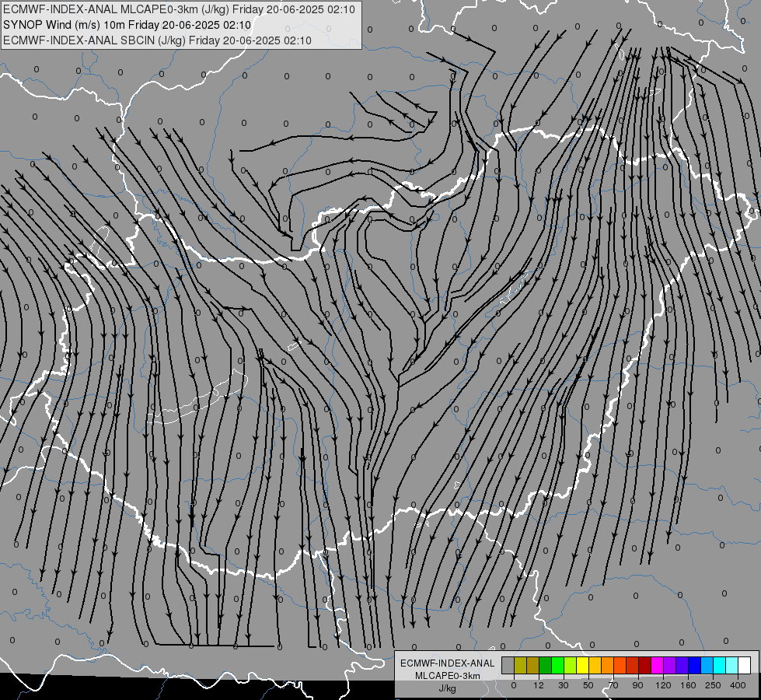The width and height of the screenshot is (761, 700).
Task: Click the 'J/kg' unit label in the legend
Action: click(x=448, y=688)
